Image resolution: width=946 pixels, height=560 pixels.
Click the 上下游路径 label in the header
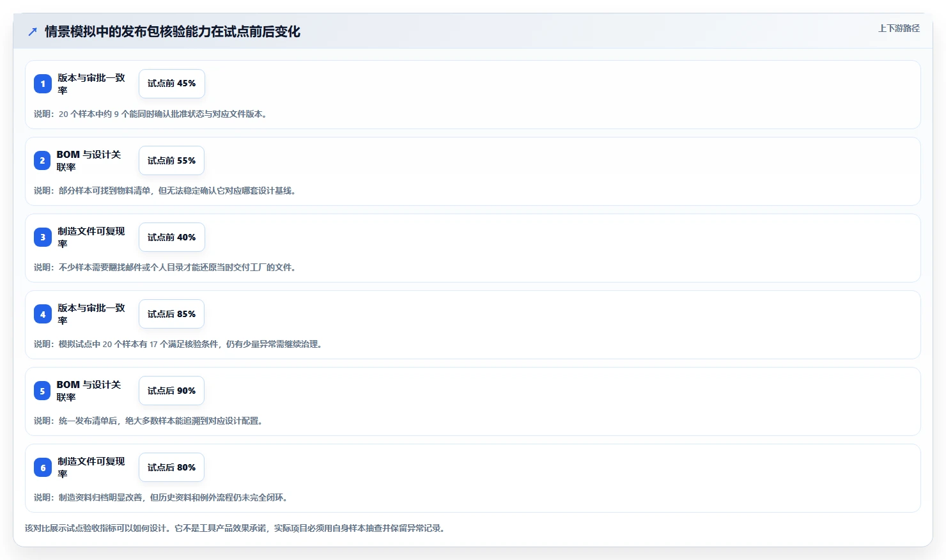point(899,28)
